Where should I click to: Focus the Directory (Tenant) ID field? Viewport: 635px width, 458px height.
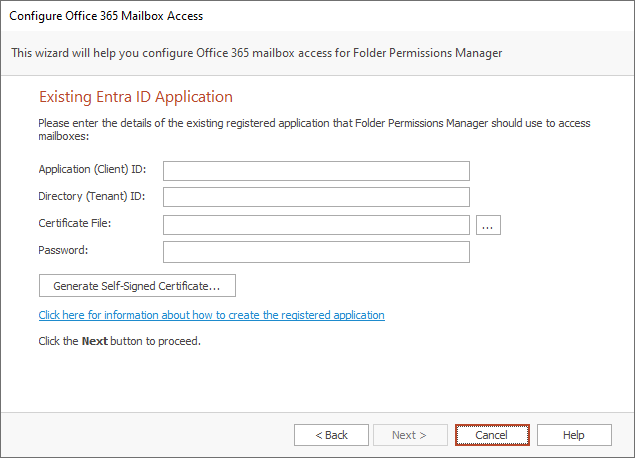(x=316, y=197)
